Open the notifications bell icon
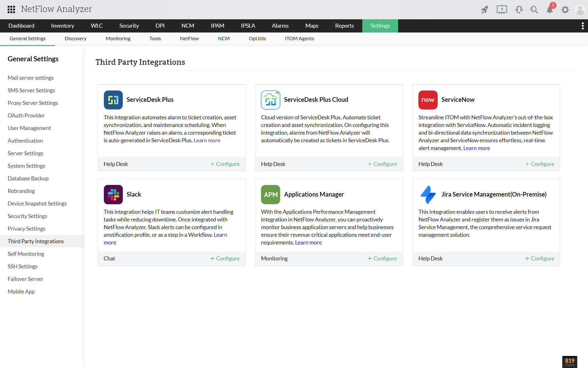The width and height of the screenshot is (588, 368). coord(550,10)
